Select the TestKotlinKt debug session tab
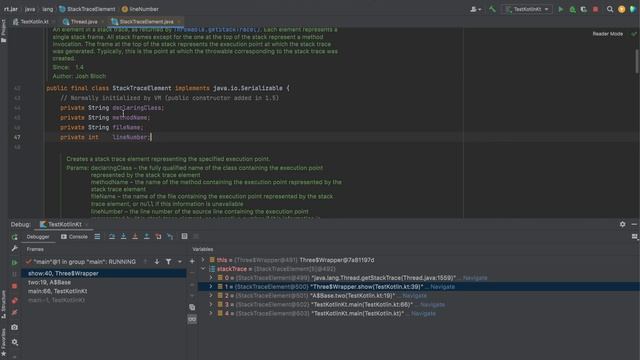 tap(64, 224)
